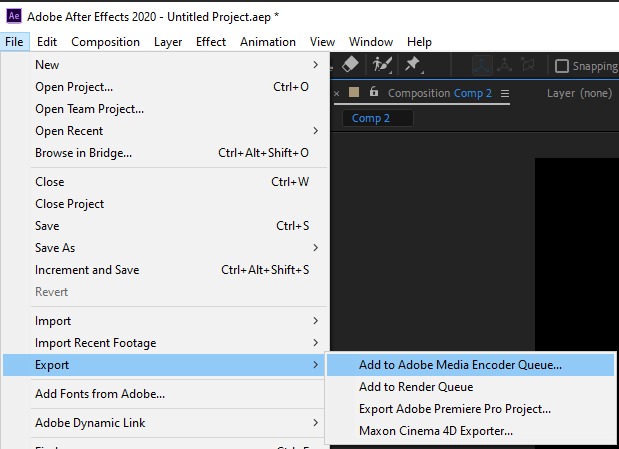Enable the Snapping checkbox

point(562,66)
